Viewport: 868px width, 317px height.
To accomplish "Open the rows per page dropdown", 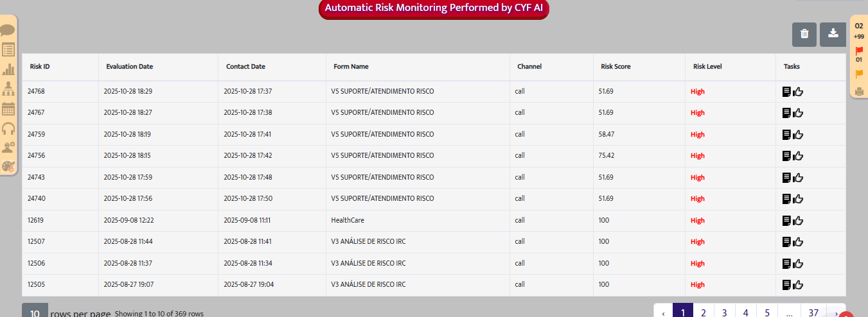I will pyautogui.click(x=35, y=313).
